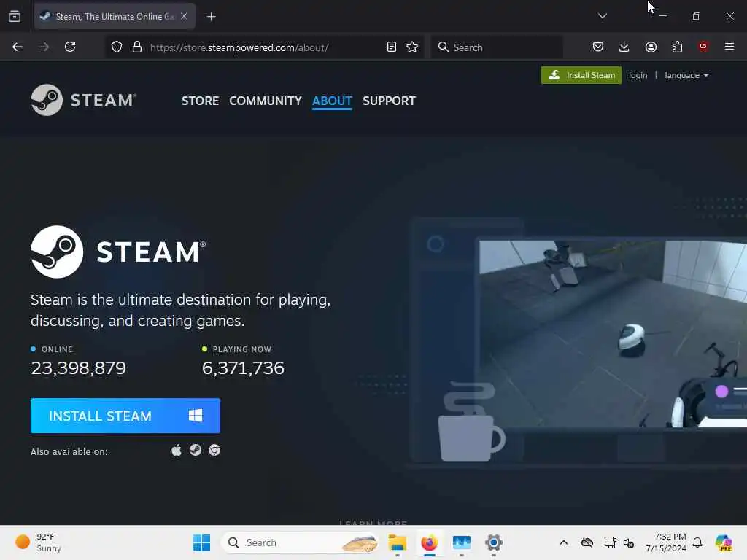Click the muted volume tray icon
The width and height of the screenshot is (747, 560).
(x=629, y=542)
